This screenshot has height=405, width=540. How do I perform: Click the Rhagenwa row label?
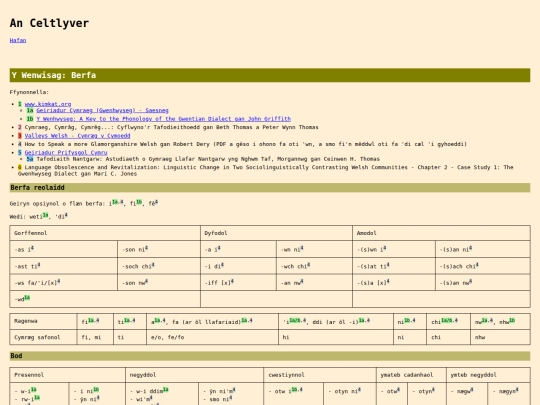coord(43,321)
